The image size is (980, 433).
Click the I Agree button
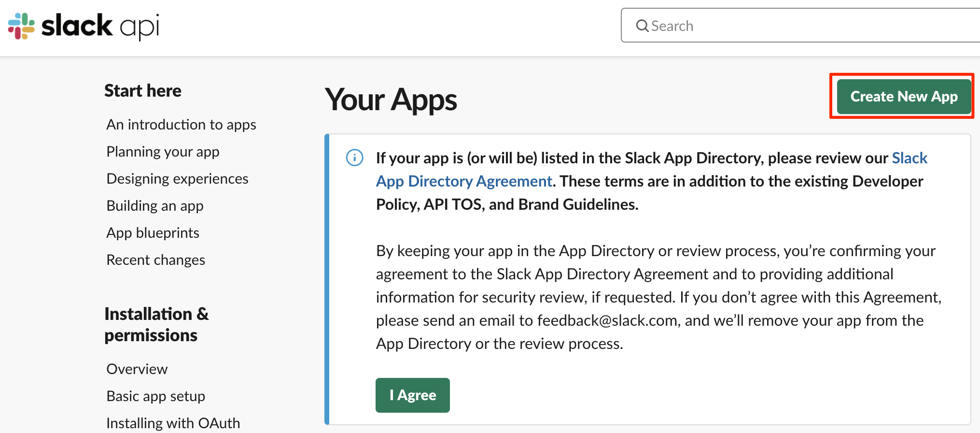[x=413, y=395]
